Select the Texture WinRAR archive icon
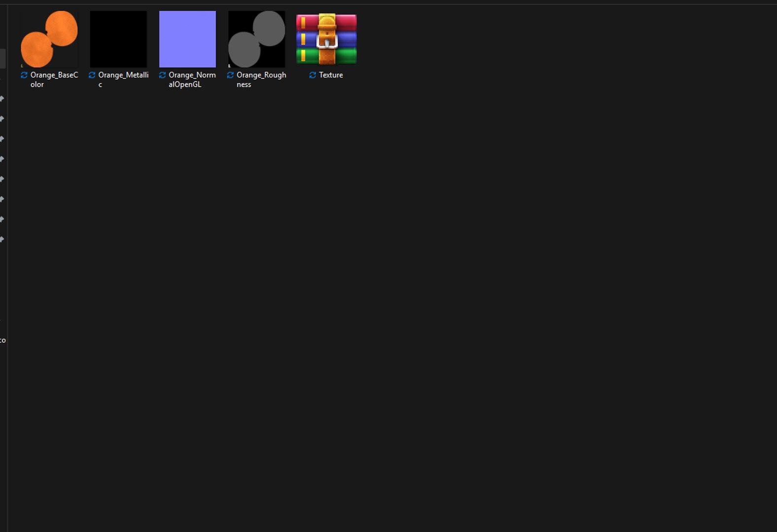This screenshot has height=532, width=777. pyautogui.click(x=326, y=39)
